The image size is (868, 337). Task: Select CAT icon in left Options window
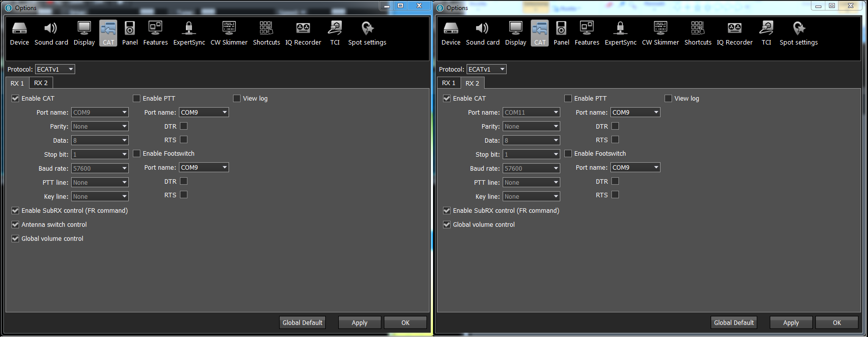click(108, 34)
